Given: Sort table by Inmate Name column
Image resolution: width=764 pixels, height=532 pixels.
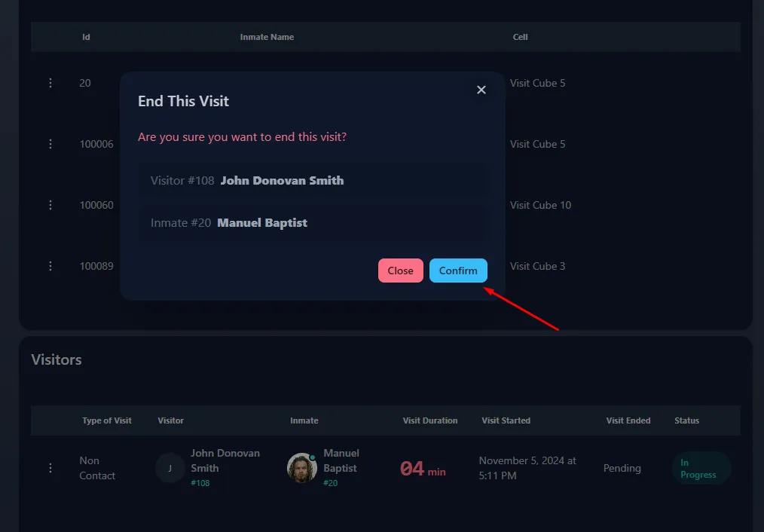Looking at the screenshot, I should (x=267, y=37).
